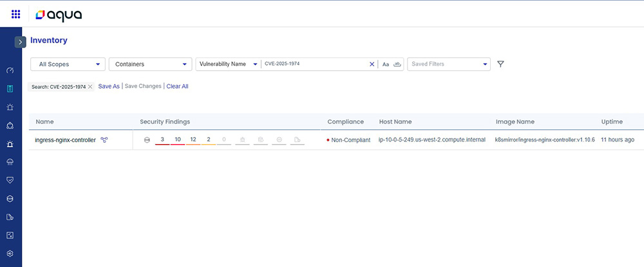Open the apps grid launcher
This screenshot has width=644, height=267.
click(16, 14)
